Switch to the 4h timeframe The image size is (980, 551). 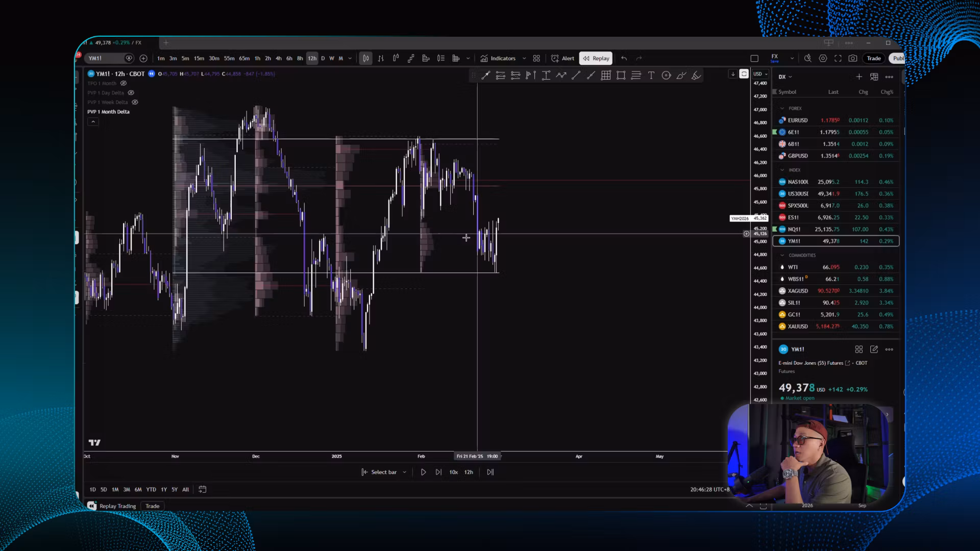coord(279,58)
